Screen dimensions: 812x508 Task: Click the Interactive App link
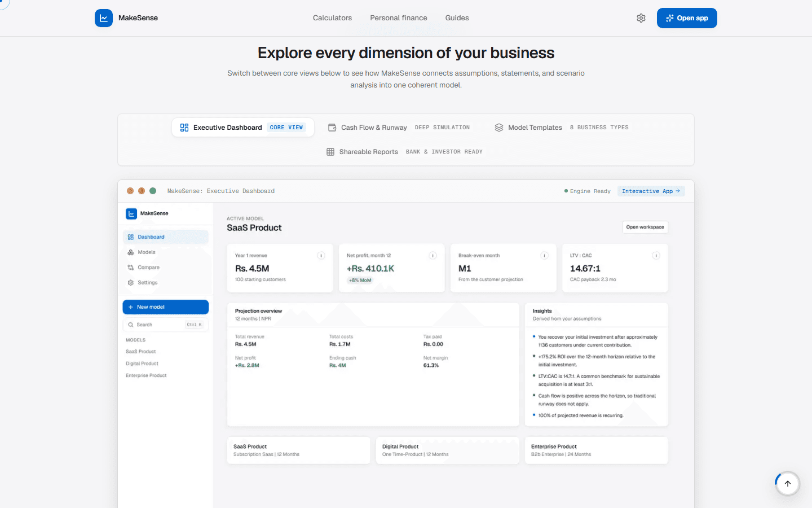coord(651,191)
